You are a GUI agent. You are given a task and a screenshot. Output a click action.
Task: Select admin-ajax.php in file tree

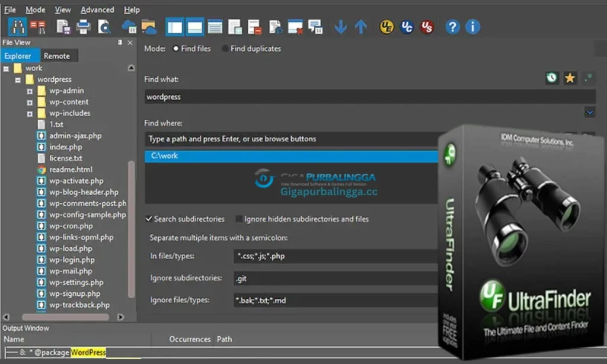[75, 136]
